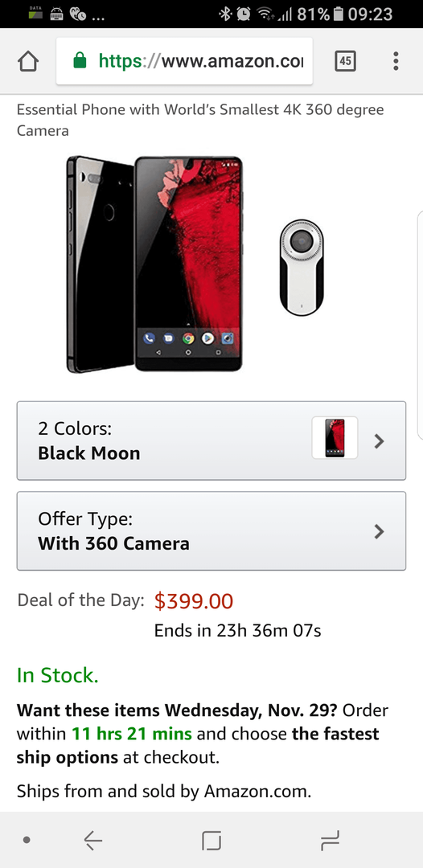Tap the Android recent apps icon
This screenshot has height=868, width=423.
coord(330,841)
